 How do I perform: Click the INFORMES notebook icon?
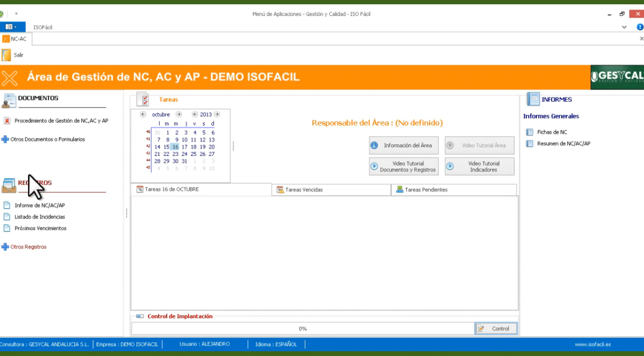(x=533, y=99)
